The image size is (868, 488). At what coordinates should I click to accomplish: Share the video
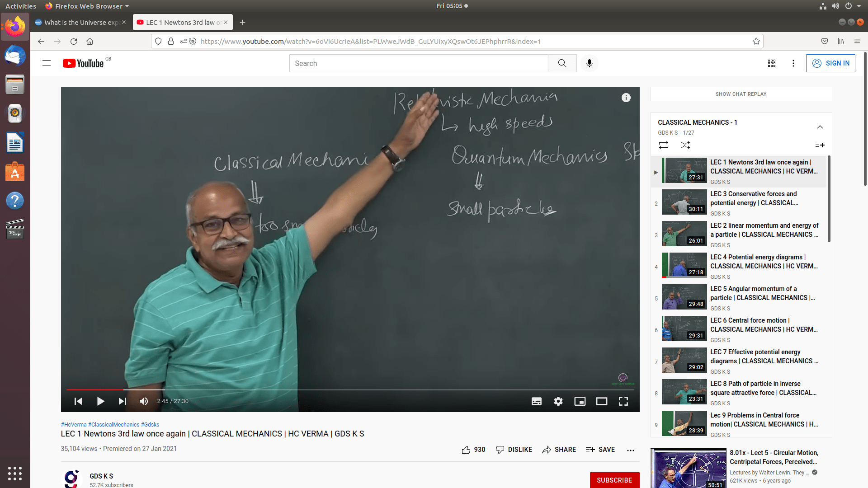tap(559, 450)
